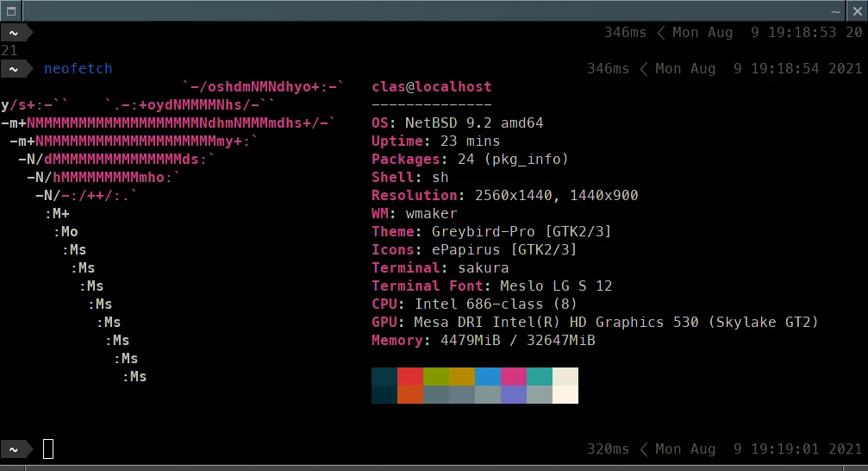Click the timestamp 19:18:54 2021 on right
868x471 pixels.
[x=807, y=69]
